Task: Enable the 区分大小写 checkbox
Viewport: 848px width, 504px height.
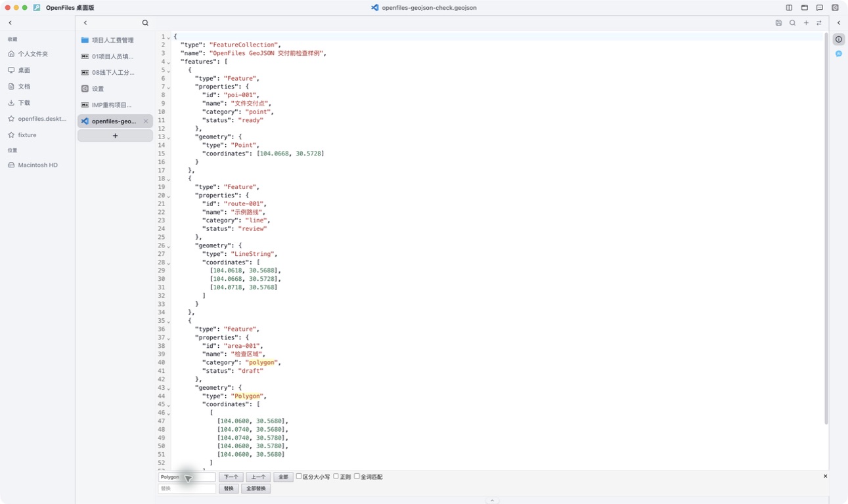Action: [299, 476]
